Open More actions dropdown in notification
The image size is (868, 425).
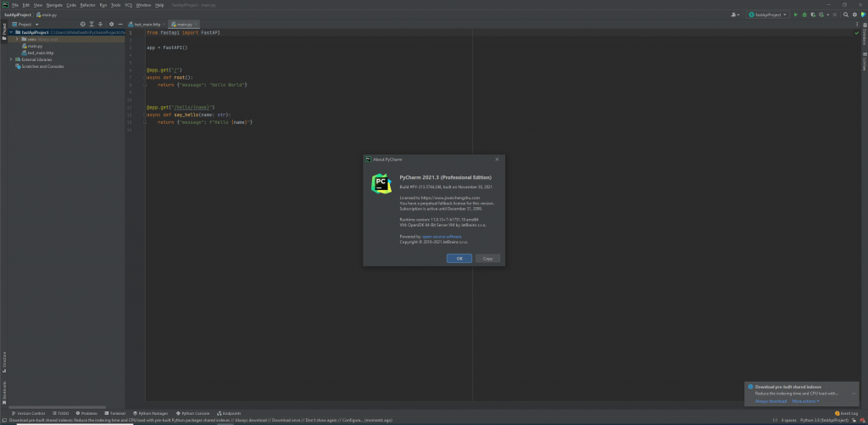point(805,401)
